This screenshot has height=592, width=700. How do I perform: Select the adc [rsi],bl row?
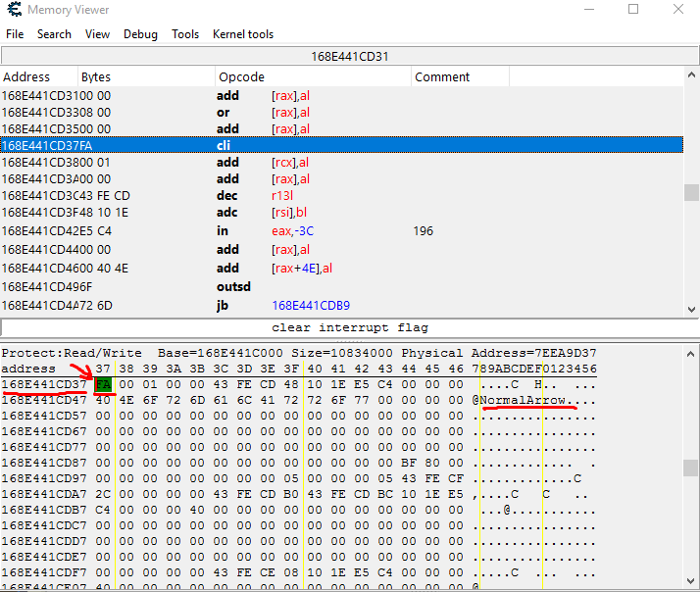(x=342, y=213)
